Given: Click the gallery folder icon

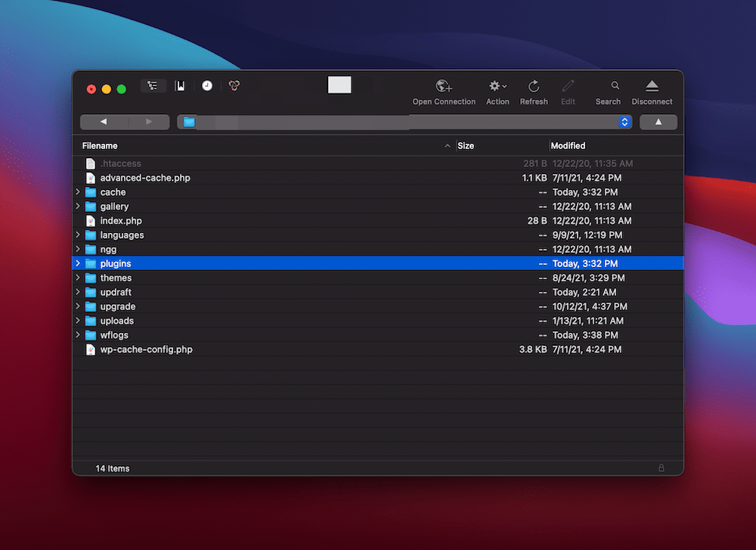Looking at the screenshot, I should pyautogui.click(x=90, y=207).
